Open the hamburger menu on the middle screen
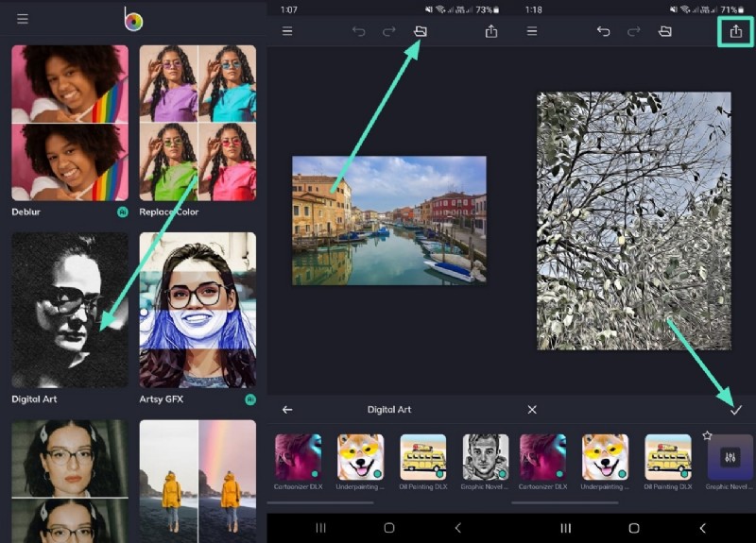The image size is (756, 543). tap(287, 31)
